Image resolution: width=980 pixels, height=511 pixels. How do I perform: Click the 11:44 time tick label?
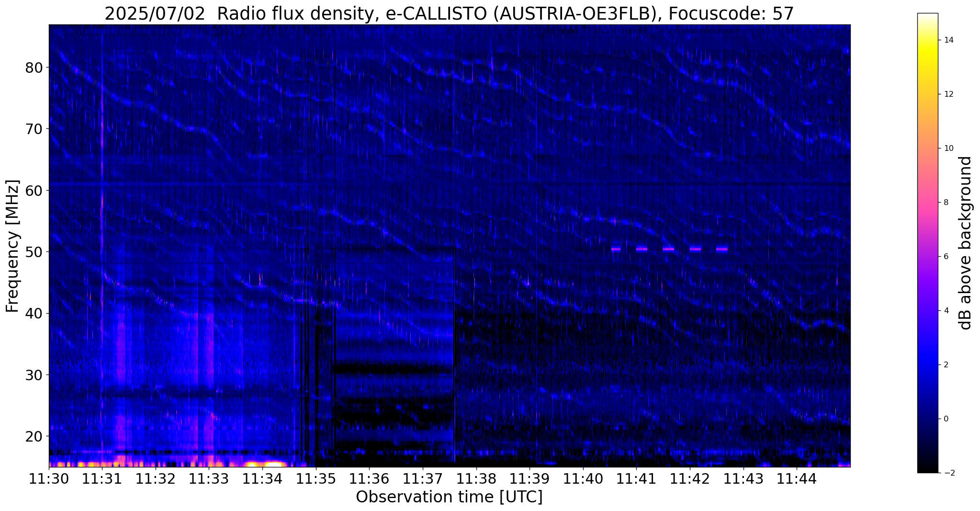tap(797, 478)
